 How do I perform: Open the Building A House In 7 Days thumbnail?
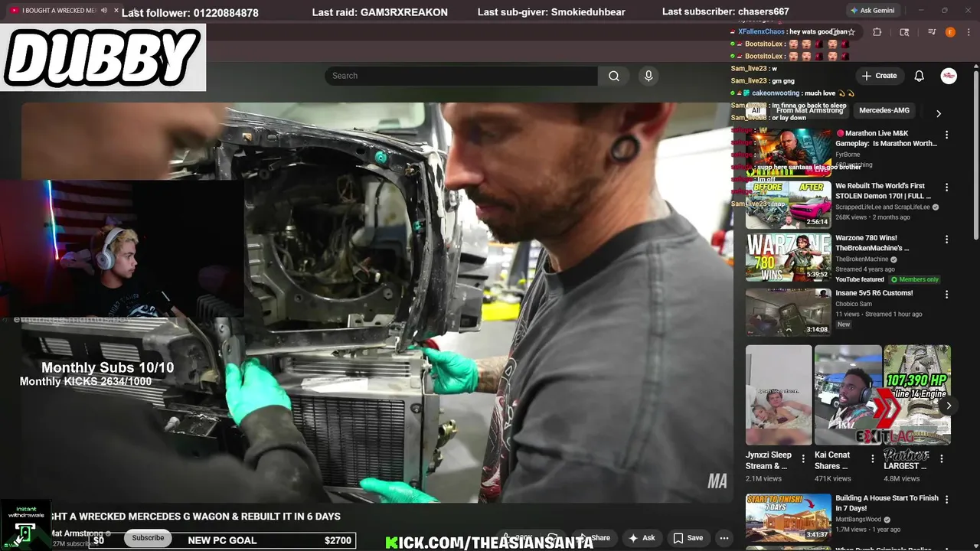click(788, 517)
